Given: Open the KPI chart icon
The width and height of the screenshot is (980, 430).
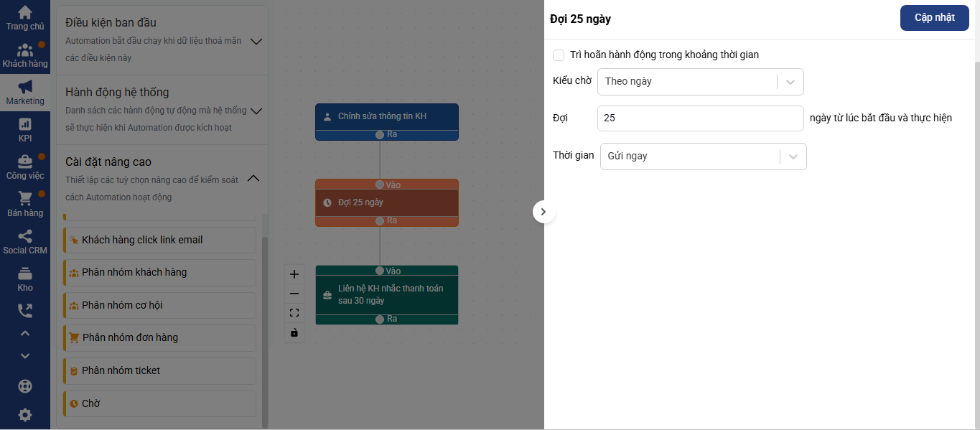Looking at the screenshot, I should pos(24,124).
